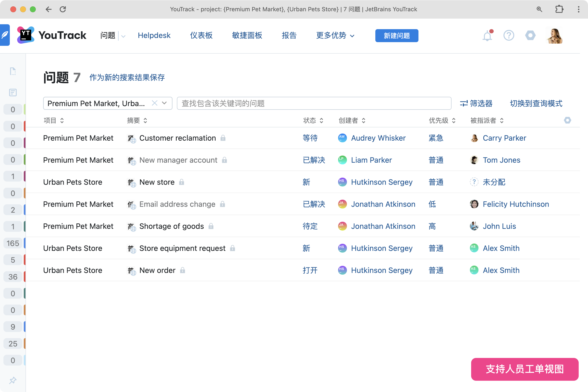Click the user profile avatar

[x=554, y=36]
